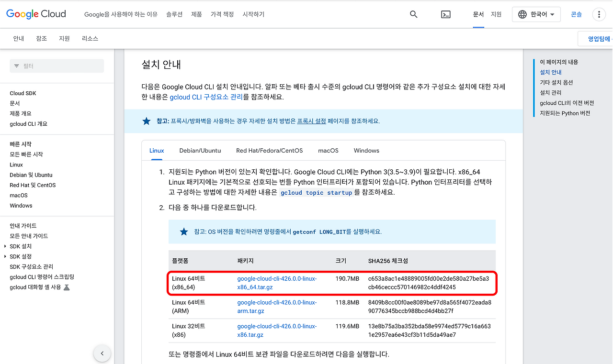Screen dimensions: 613x364
Task: Open the 제품 menu in the top navigation
Action: point(196,14)
